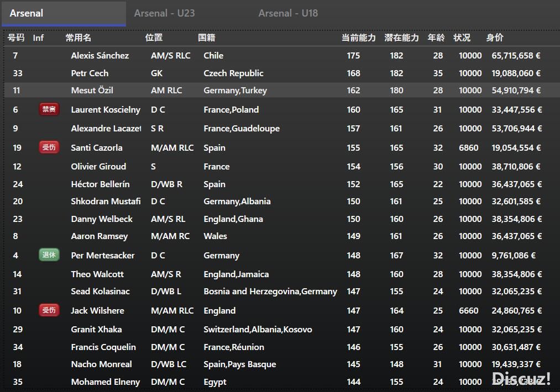Select player Jack Wilshere

pyautogui.click(x=97, y=311)
